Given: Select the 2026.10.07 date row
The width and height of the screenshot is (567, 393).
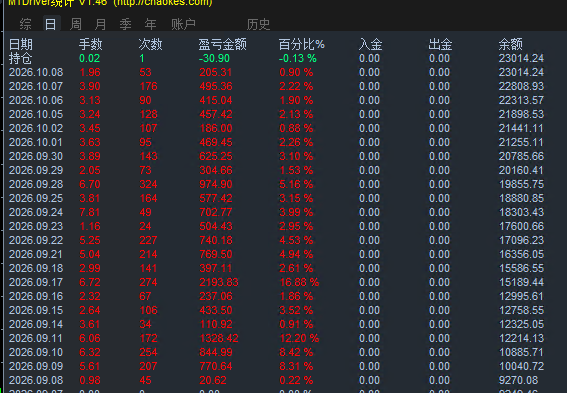Looking at the screenshot, I should 36,86.
